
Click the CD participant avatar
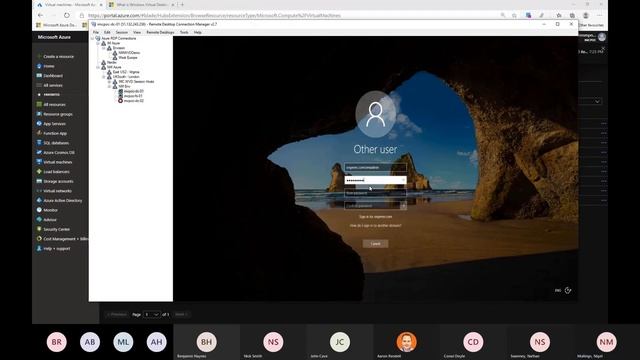(473, 342)
